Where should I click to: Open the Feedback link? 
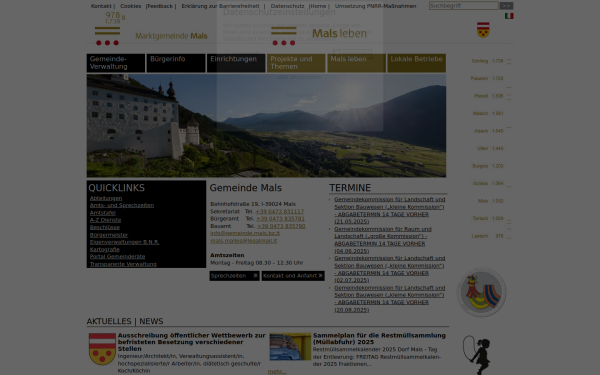(x=160, y=6)
